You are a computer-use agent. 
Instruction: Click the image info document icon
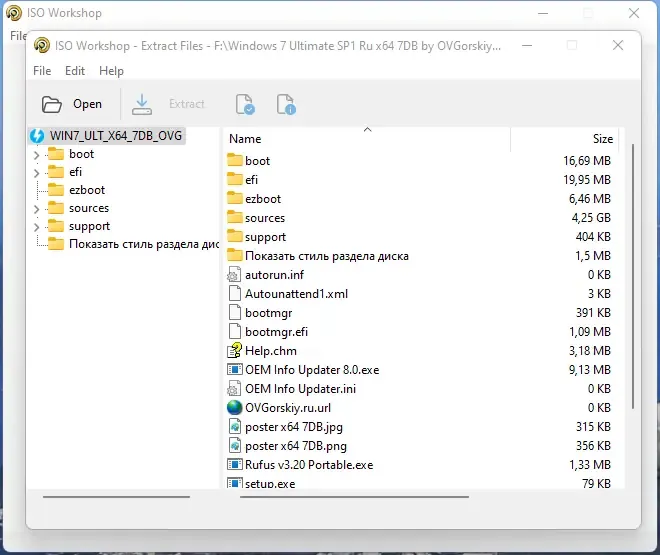pos(286,104)
